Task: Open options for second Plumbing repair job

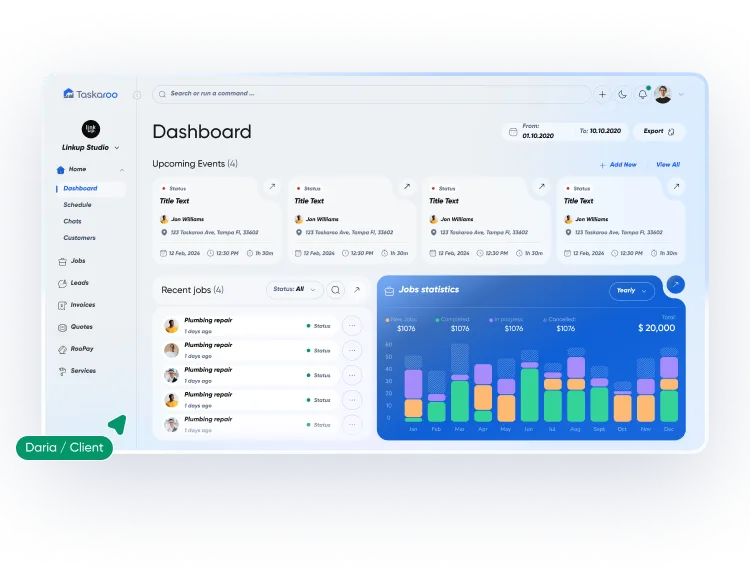Action: 352,351
